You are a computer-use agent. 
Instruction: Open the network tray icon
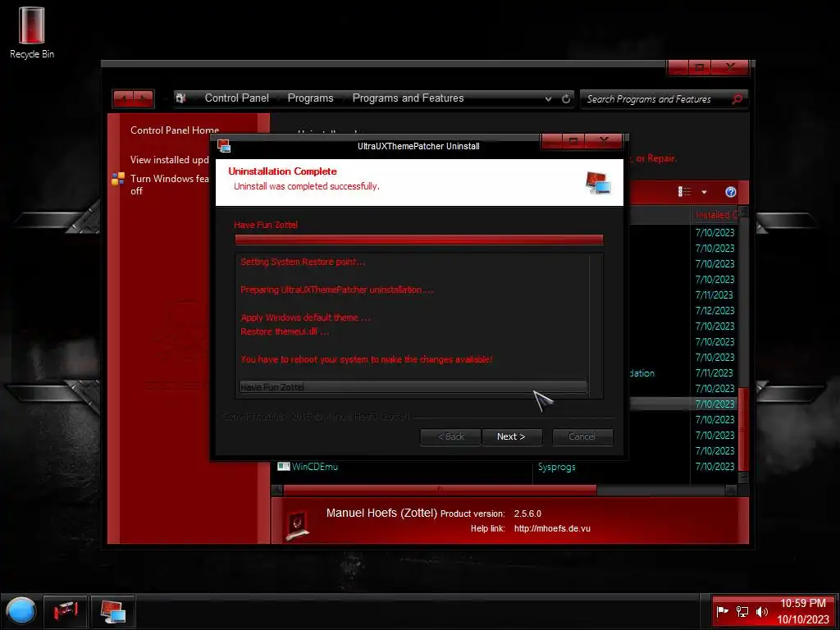[742, 610]
